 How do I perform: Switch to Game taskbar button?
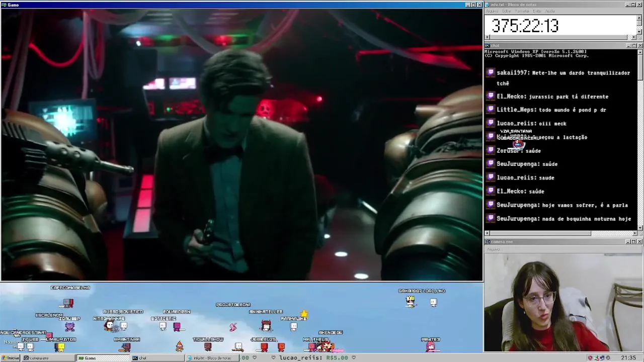pos(103,358)
